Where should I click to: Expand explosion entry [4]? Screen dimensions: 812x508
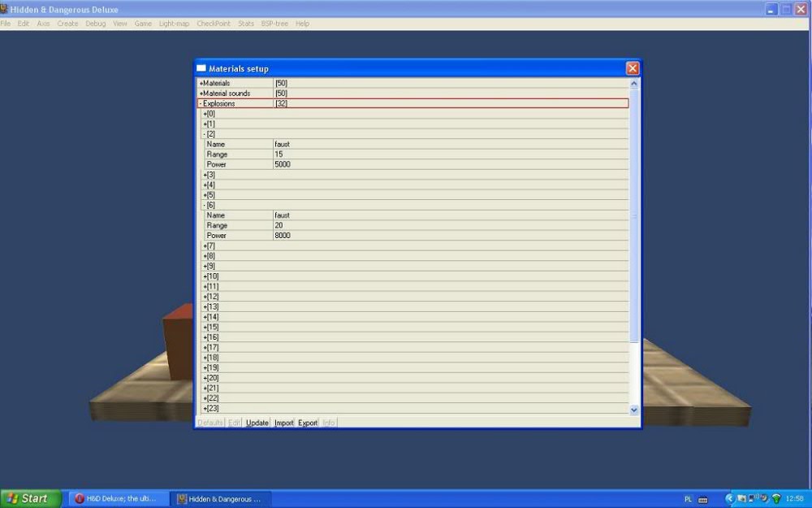[x=205, y=185]
